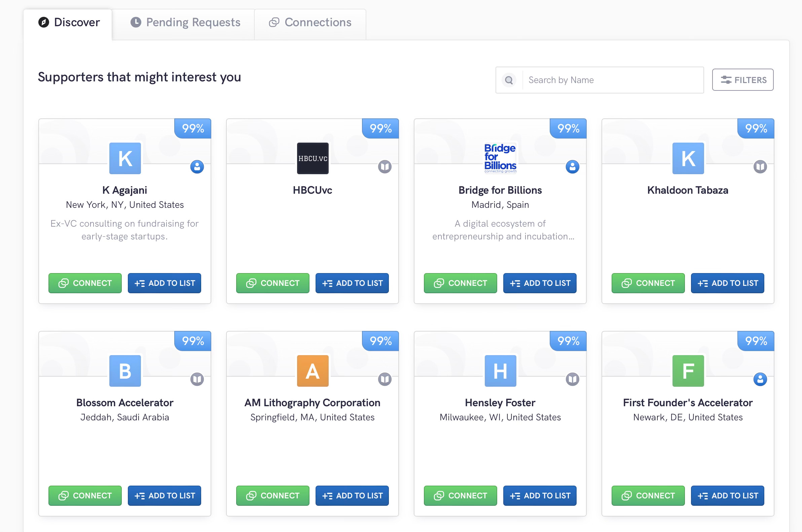Viewport: 802px width, 532px height.
Task: Click HBCUvc's gray organization badge icon
Action: pyautogui.click(x=385, y=166)
